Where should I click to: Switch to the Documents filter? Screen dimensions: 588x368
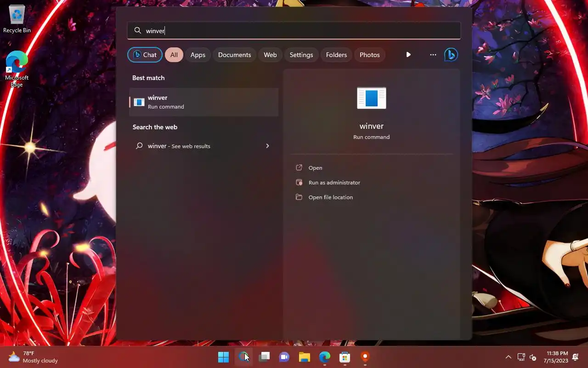point(235,55)
